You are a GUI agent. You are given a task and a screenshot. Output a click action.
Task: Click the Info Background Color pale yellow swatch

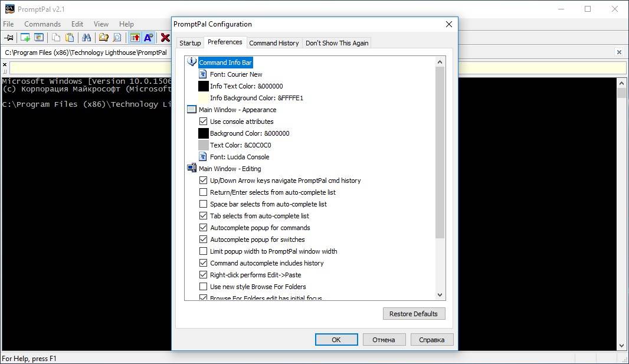[x=204, y=98]
